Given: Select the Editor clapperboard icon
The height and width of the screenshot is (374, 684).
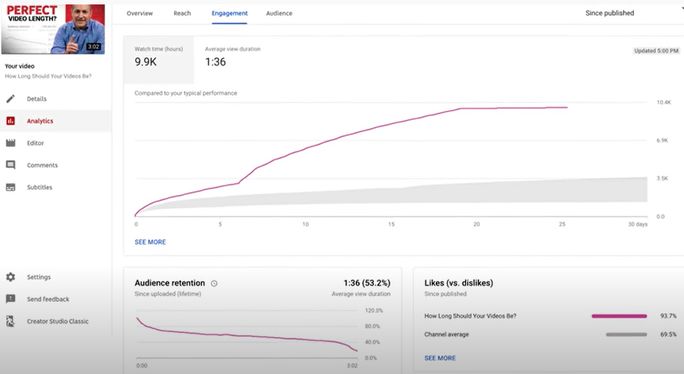Looking at the screenshot, I should point(10,143).
